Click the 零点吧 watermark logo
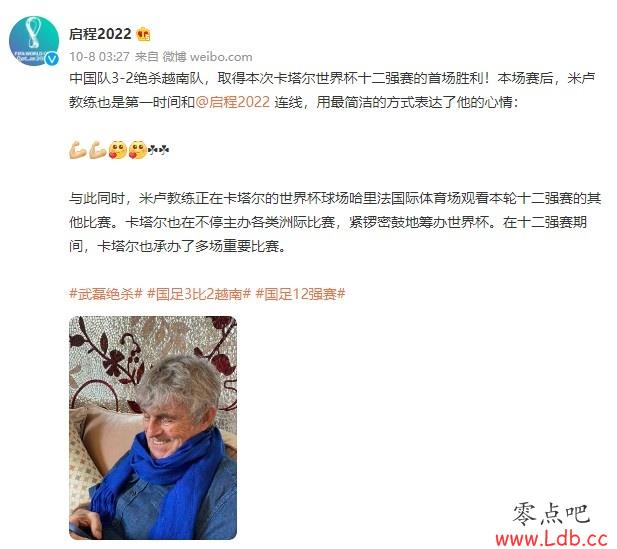The image size is (617, 549). (551, 514)
